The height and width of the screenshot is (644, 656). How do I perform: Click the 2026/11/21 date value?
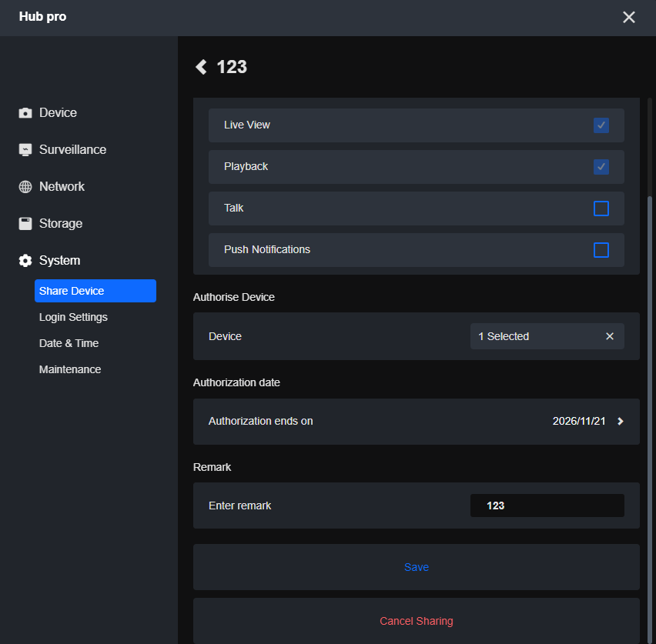[578, 421]
